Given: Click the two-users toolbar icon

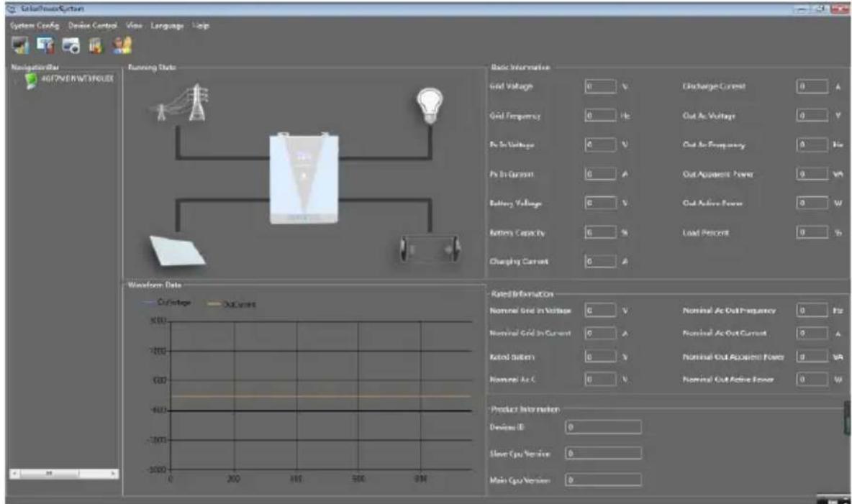Looking at the screenshot, I should 122,45.
